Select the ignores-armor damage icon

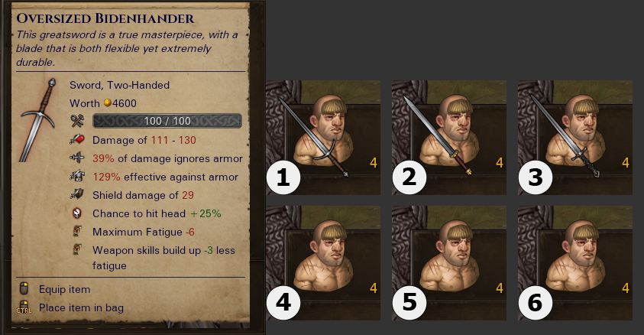point(77,158)
